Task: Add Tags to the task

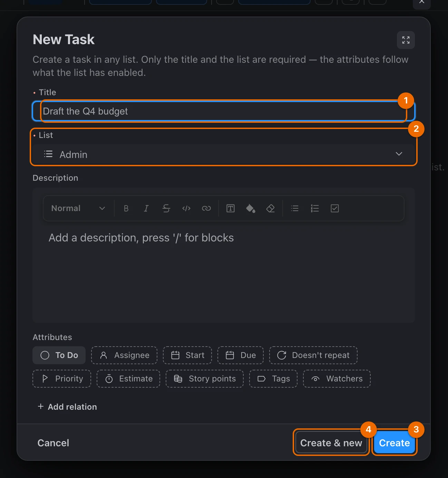Action: coord(273,379)
